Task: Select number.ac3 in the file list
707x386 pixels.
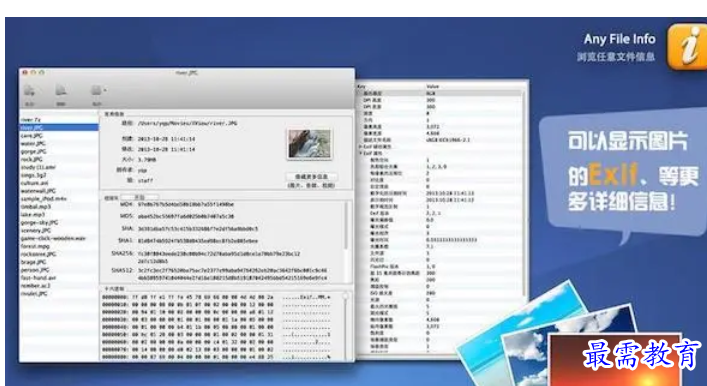Action: pos(35,285)
